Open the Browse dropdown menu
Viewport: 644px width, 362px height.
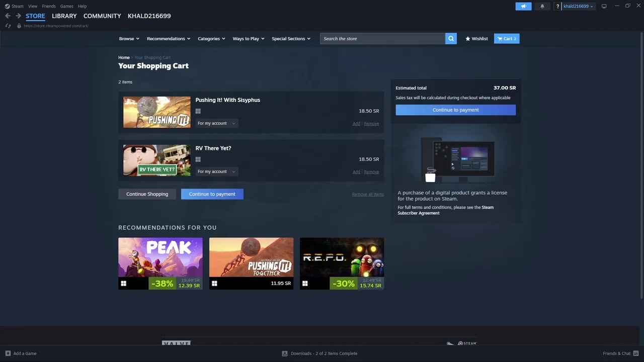129,38
